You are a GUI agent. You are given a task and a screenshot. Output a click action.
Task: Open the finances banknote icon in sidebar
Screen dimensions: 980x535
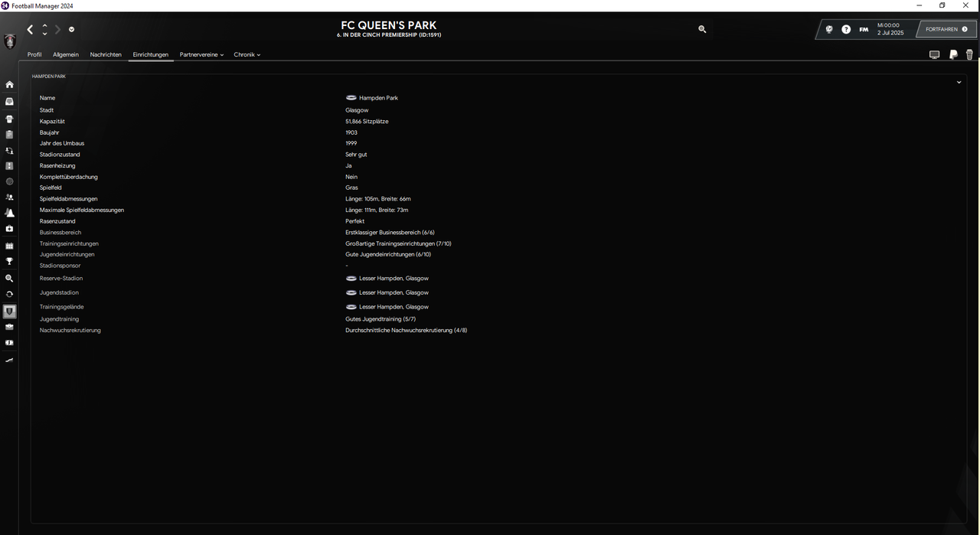pos(9,343)
